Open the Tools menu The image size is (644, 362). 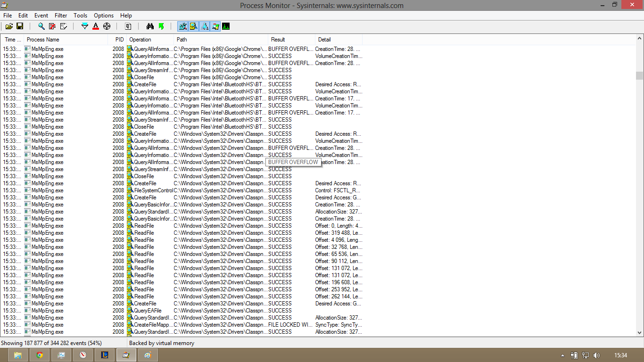point(81,16)
